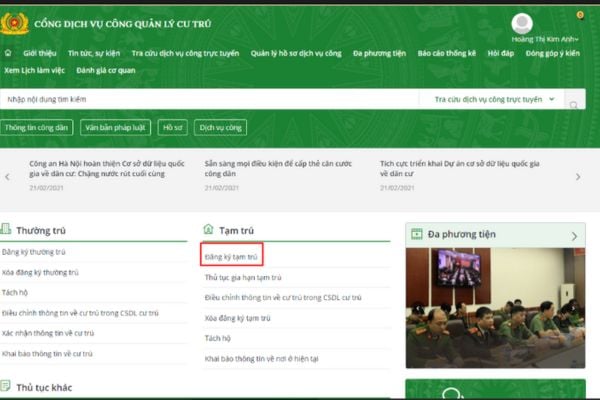This screenshot has height=400, width=600.
Task: Open the Giới thiệu menu
Action: click(42, 52)
